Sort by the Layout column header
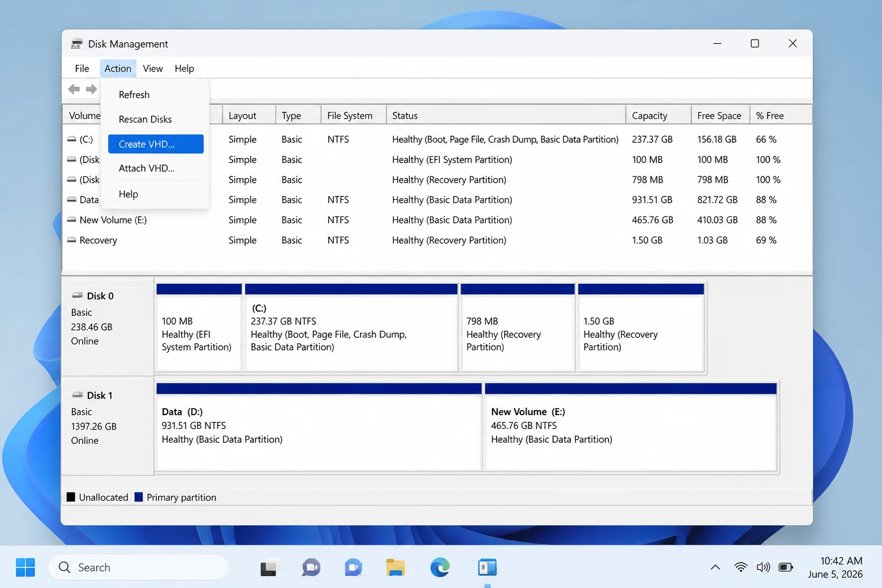The height and width of the screenshot is (588, 882). [x=249, y=115]
